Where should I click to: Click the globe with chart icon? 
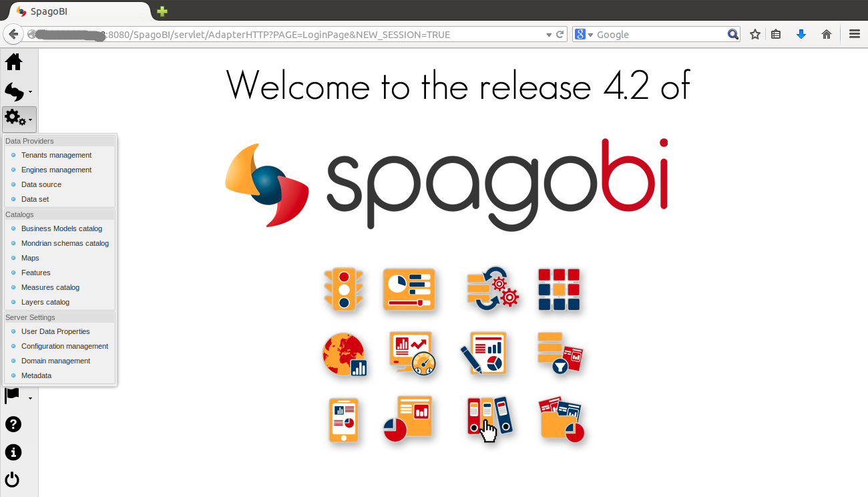tap(345, 355)
